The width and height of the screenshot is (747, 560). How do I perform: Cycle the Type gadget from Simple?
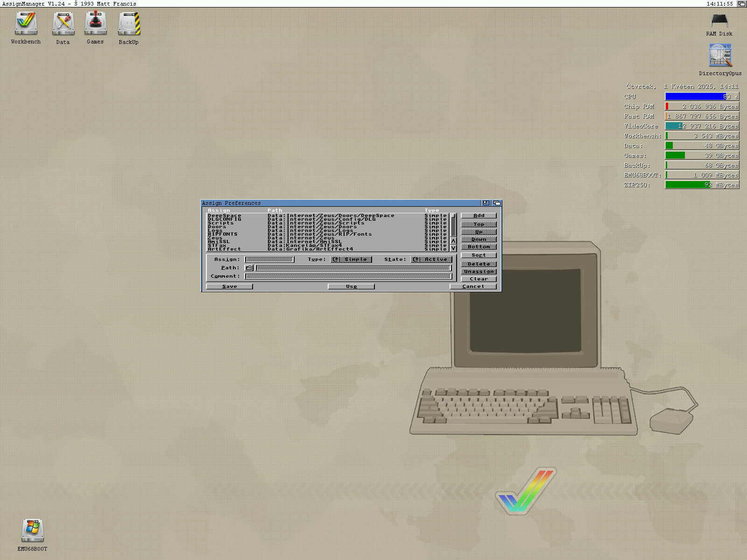coord(351,259)
